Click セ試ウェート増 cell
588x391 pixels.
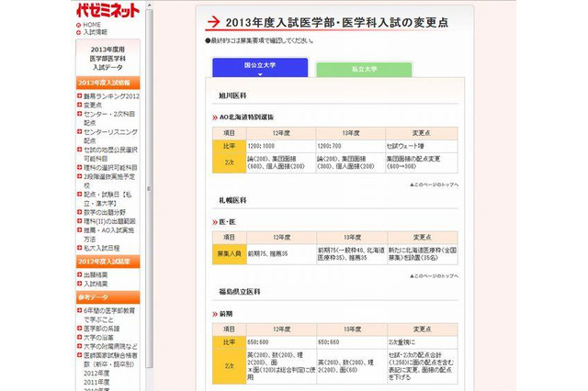click(422, 146)
